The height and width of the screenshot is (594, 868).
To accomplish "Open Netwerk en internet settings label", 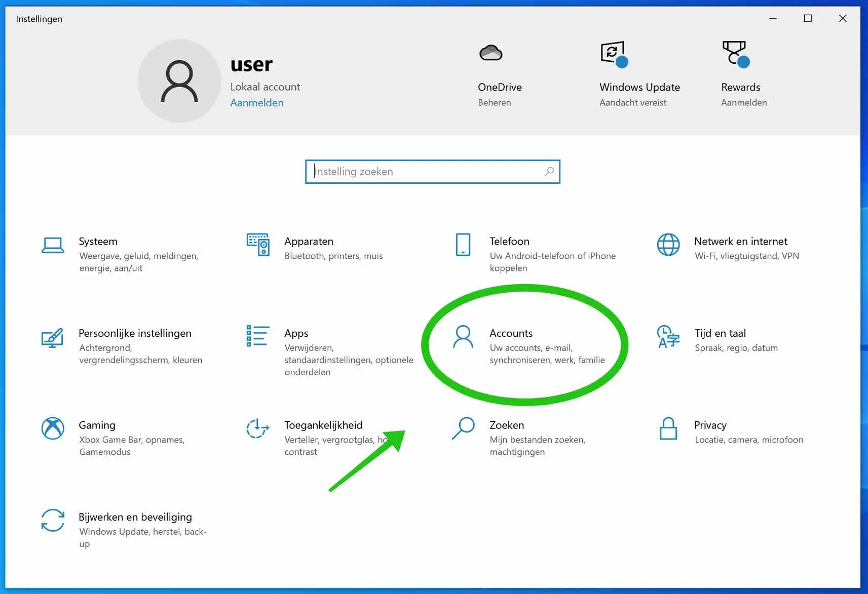I will [740, 242].
